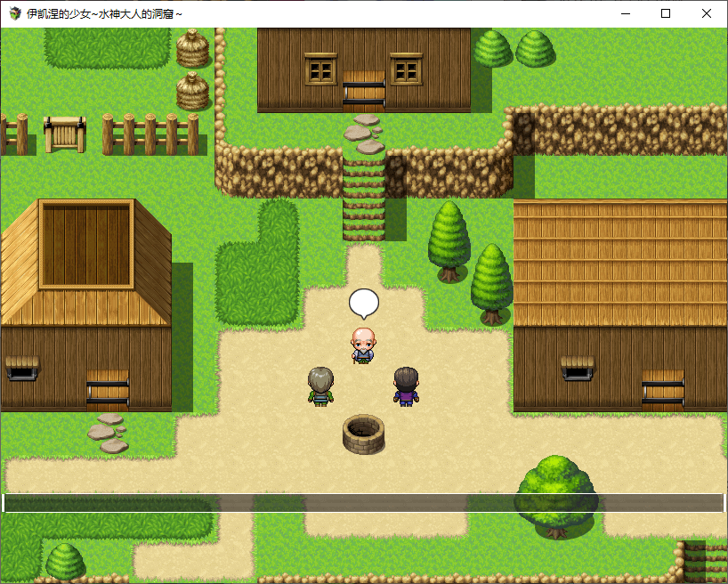Click the gray-haired character in green
This screenshot has width=728, height=584.
320,386
